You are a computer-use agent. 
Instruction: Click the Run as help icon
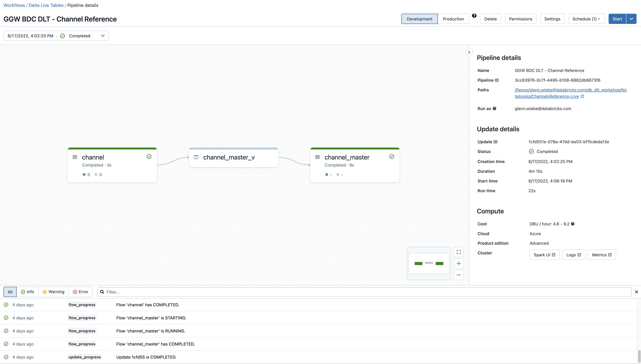pos(494,108)
